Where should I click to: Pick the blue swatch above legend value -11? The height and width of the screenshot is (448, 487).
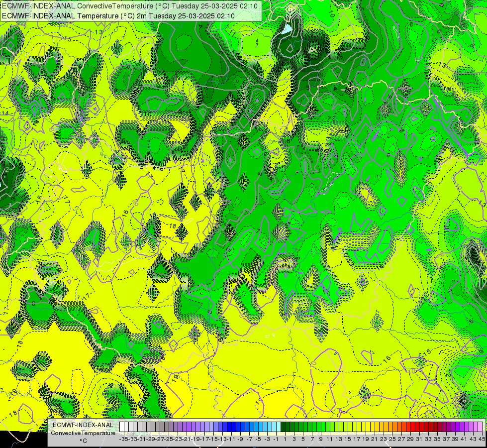(x=229, y=427)
